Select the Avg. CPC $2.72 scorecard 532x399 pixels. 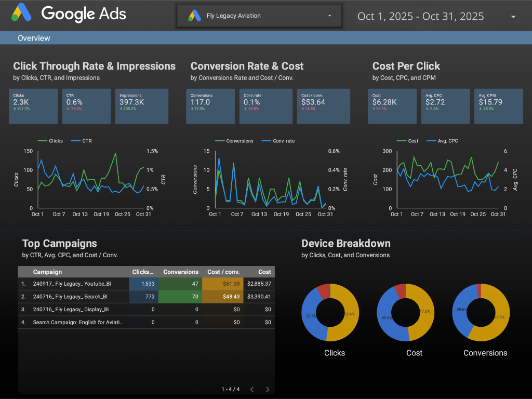[445, 106]
